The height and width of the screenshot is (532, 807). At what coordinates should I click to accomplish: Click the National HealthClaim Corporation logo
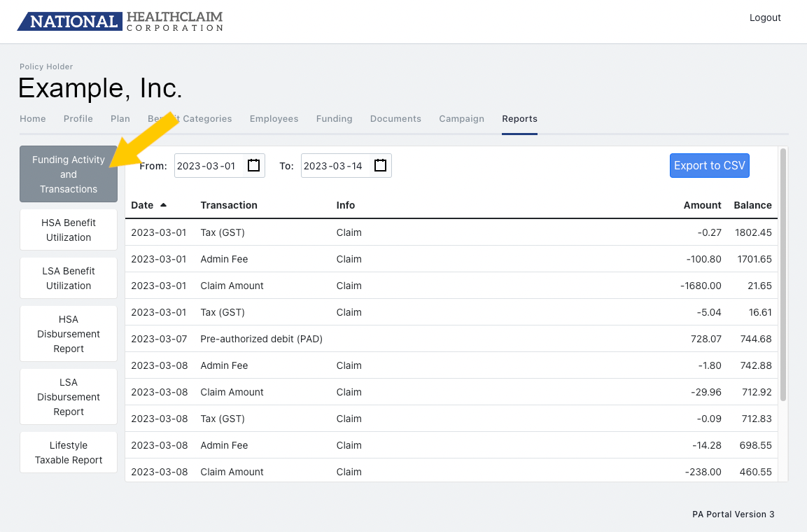tap(120, 21)
